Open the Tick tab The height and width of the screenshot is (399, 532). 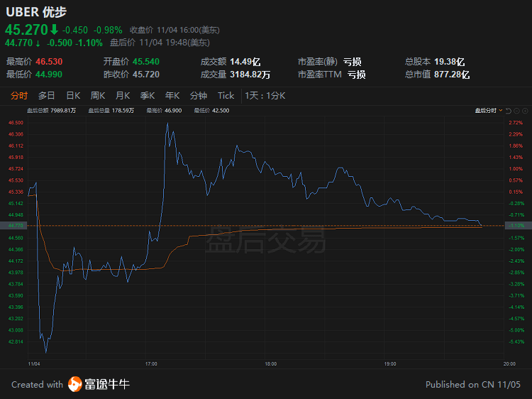[226, 96]
